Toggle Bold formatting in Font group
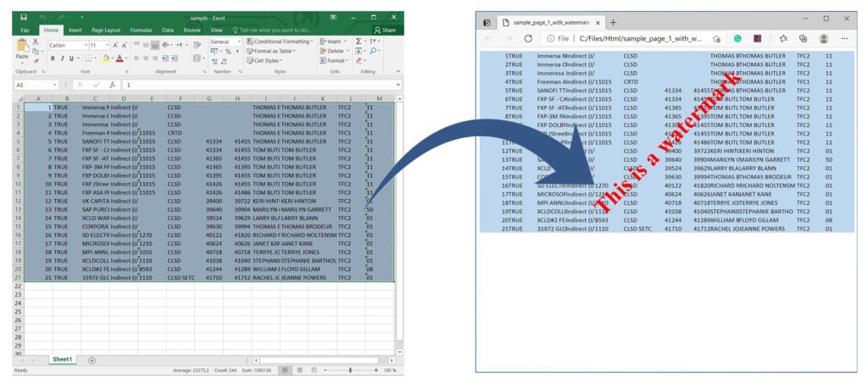 [52, 58]
